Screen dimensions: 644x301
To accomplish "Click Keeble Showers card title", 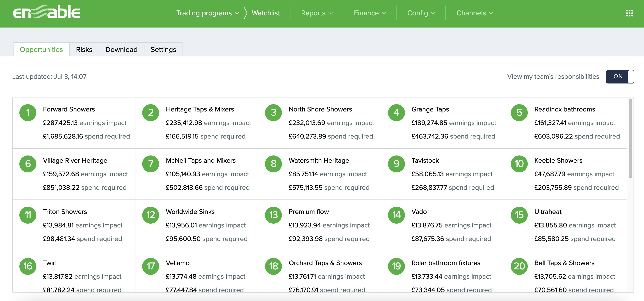I will [x=558, y=160].
